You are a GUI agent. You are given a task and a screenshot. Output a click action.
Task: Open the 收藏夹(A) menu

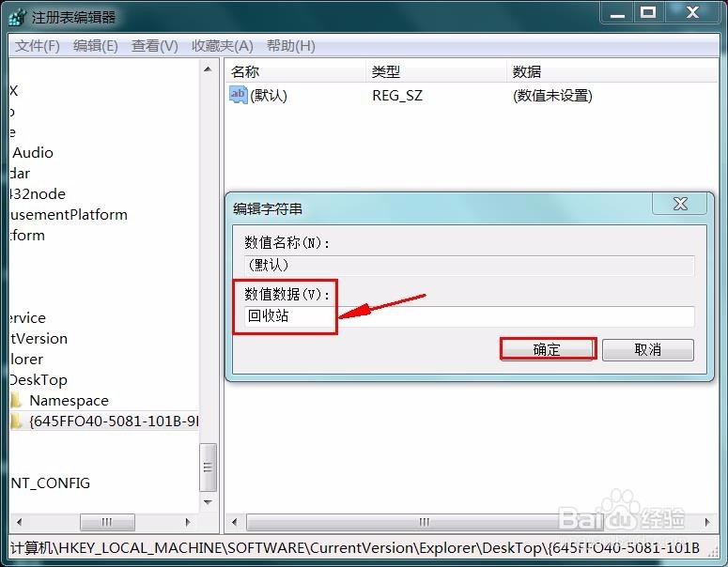[x=223, y=46]
